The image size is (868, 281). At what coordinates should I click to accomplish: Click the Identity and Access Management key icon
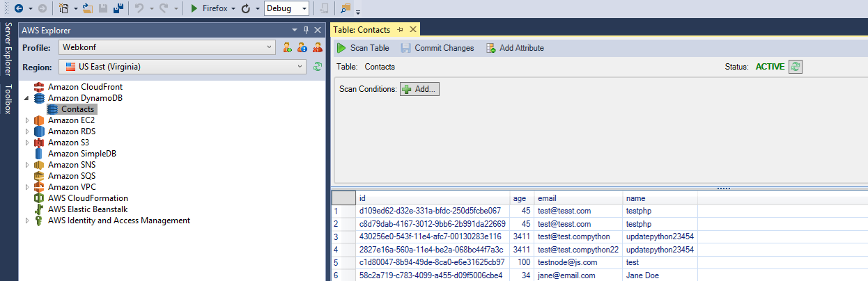(40, 220)
